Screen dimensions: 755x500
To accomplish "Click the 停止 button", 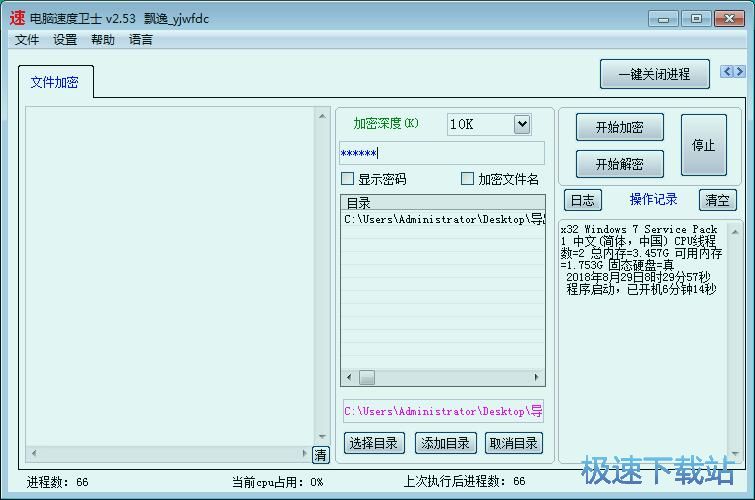I will tap(703, 145).
